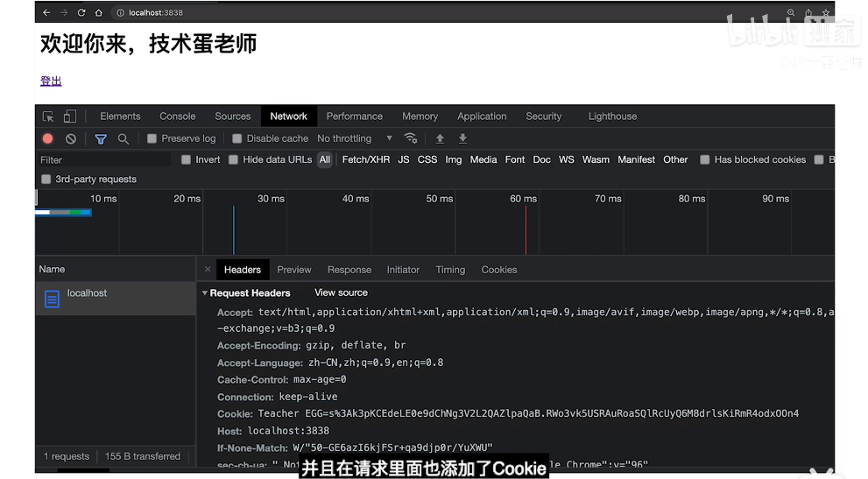The image size is (868, 479).
Task: Open the browser home page
Action: (x=98, y=12)
